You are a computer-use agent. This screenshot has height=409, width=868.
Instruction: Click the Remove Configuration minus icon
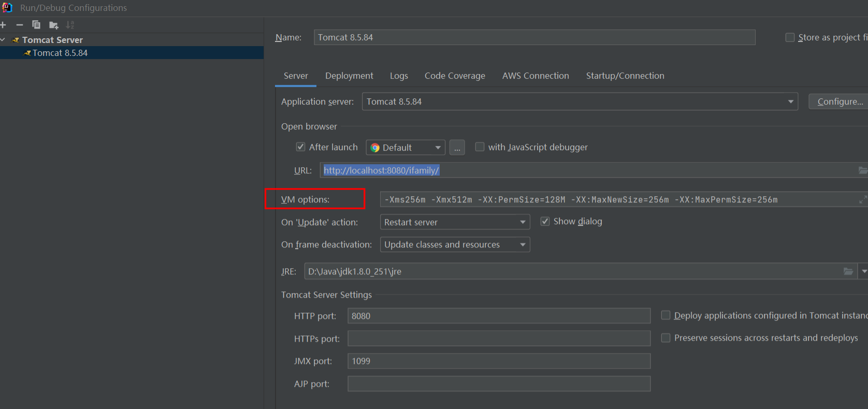coord(20,25)
